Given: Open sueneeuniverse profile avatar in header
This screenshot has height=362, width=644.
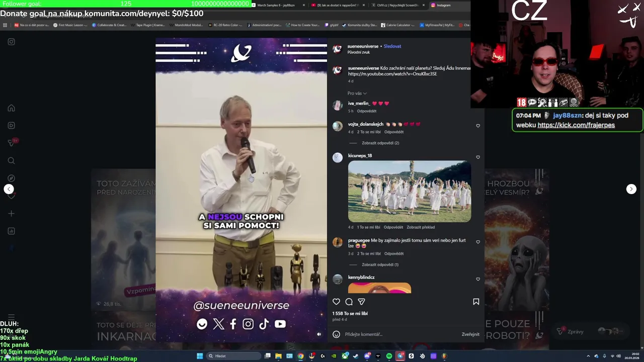Looking at the screenshot, I should coord(337,49).
